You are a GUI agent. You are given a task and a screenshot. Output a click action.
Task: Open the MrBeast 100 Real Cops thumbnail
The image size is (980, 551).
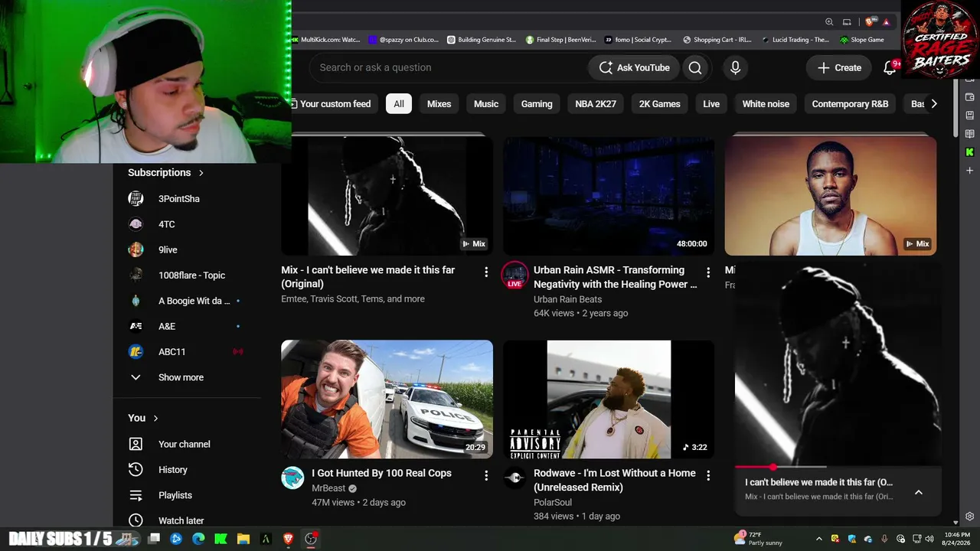[x=387, y=399]
